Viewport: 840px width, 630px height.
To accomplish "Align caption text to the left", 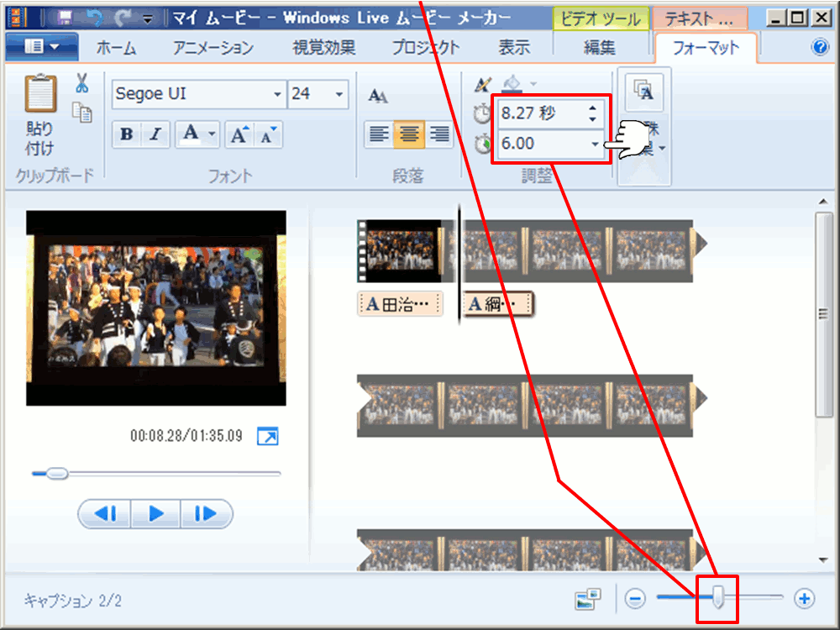I will pyautogui.click(x=378, y=134).
